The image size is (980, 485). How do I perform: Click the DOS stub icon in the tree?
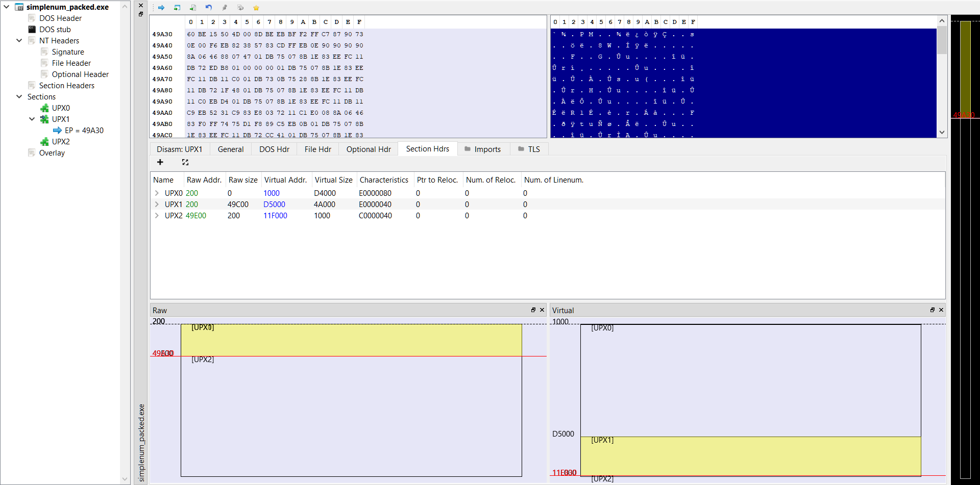[31, 29]
